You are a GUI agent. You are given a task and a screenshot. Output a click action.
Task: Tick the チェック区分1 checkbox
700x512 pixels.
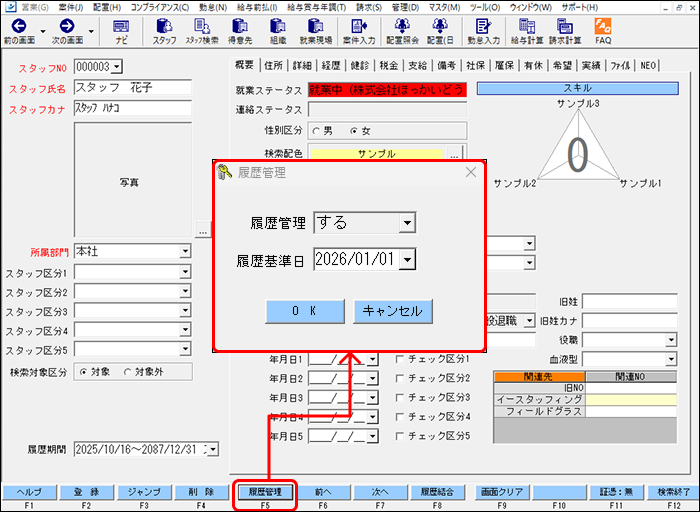(x=400, y=359)
